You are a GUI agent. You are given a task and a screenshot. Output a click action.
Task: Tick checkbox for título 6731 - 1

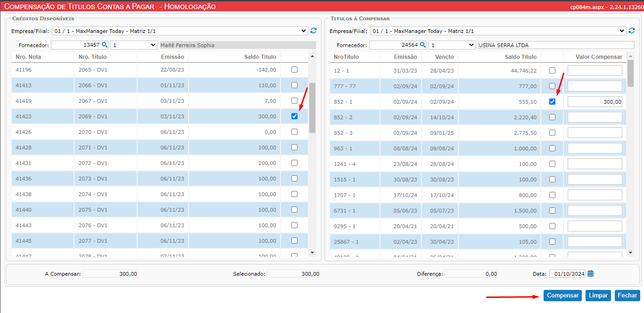click(552, 210)
